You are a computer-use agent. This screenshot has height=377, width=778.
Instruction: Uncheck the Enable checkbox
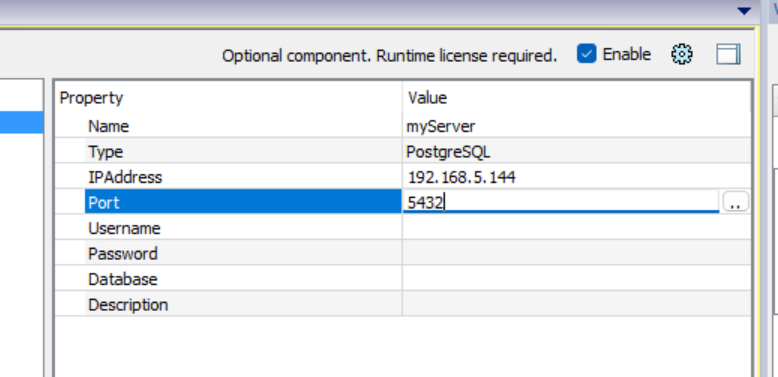(586, 54)
